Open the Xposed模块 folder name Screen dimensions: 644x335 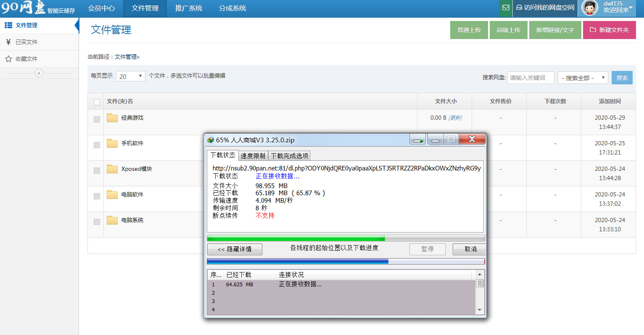click(x=137, y=169)
